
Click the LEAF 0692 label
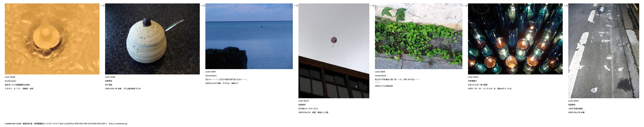tap(473, 77)
